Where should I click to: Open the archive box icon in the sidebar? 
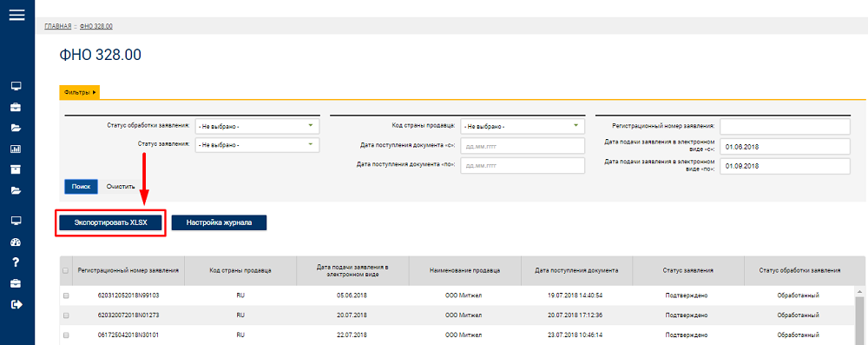[x=16, y=169]
